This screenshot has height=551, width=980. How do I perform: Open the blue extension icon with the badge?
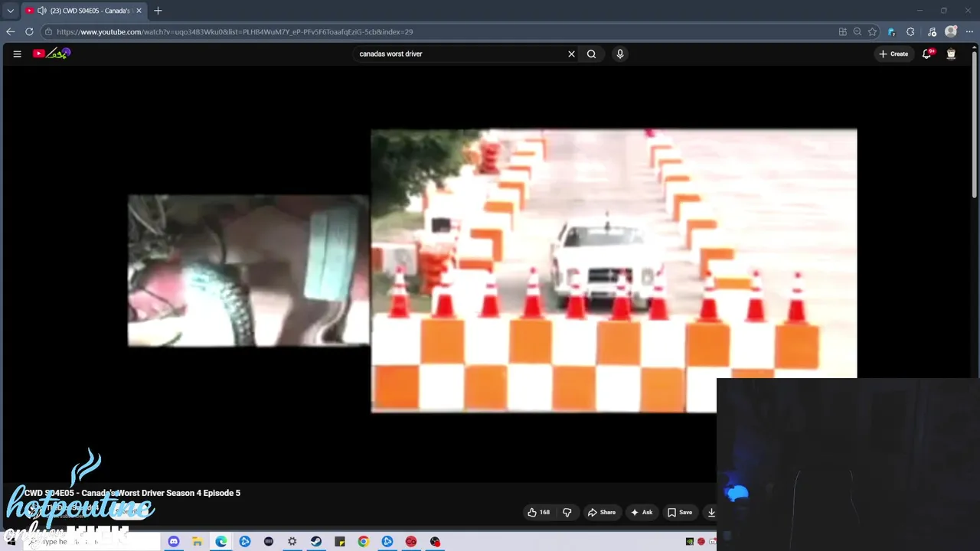point(891,31)
